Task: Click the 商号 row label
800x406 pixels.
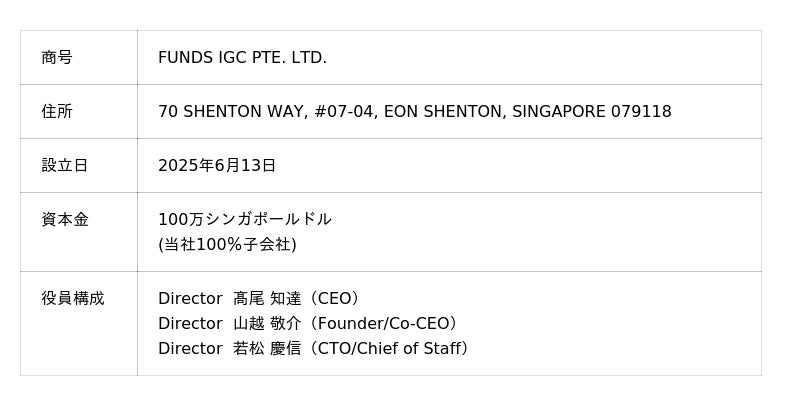Action: pyautogui.click(x=57, y=58)
